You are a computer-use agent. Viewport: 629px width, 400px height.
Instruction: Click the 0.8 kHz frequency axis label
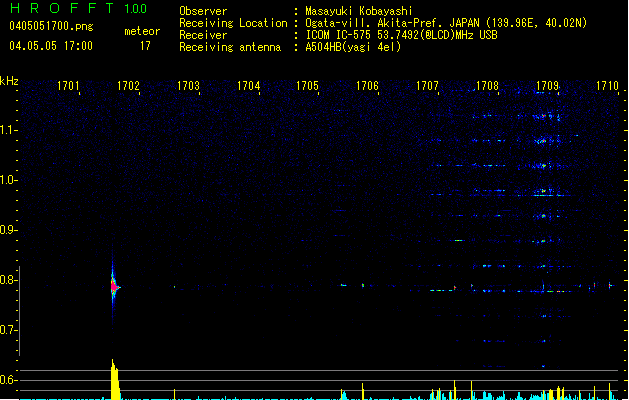point(8,280)
